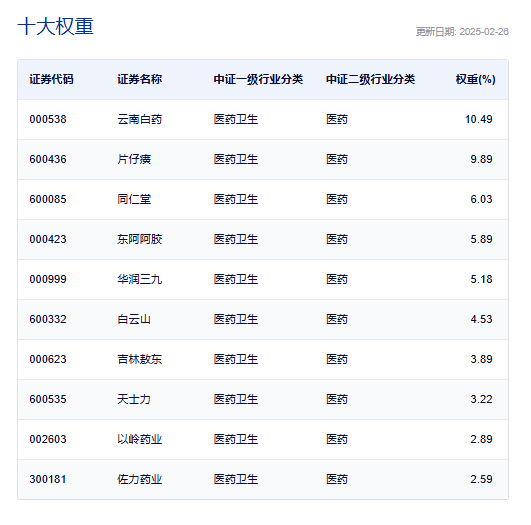531x525 pixels.
Task: Click 医药卫生 in the 云南白药 row
Action: pos(236,120)
